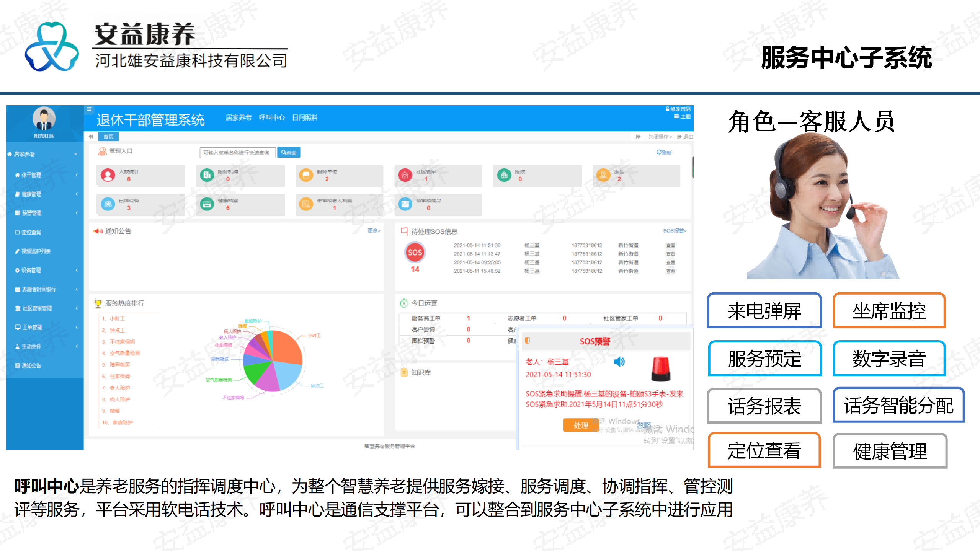Click ranking item 10、家庭陪护
The height and width of the screenshot is (551, 980).
[x=117, y=422]
